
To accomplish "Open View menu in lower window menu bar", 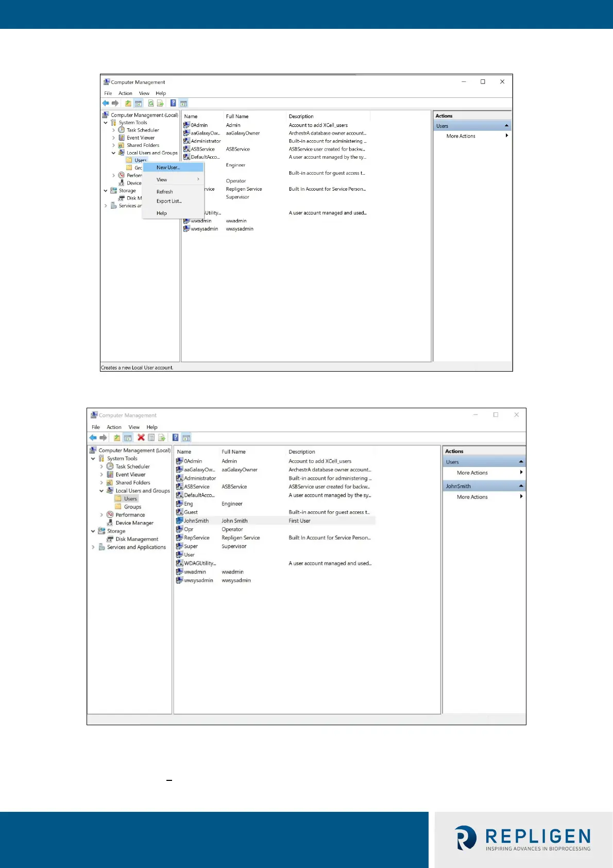I will pyautogui.click(x=134, y=427).
